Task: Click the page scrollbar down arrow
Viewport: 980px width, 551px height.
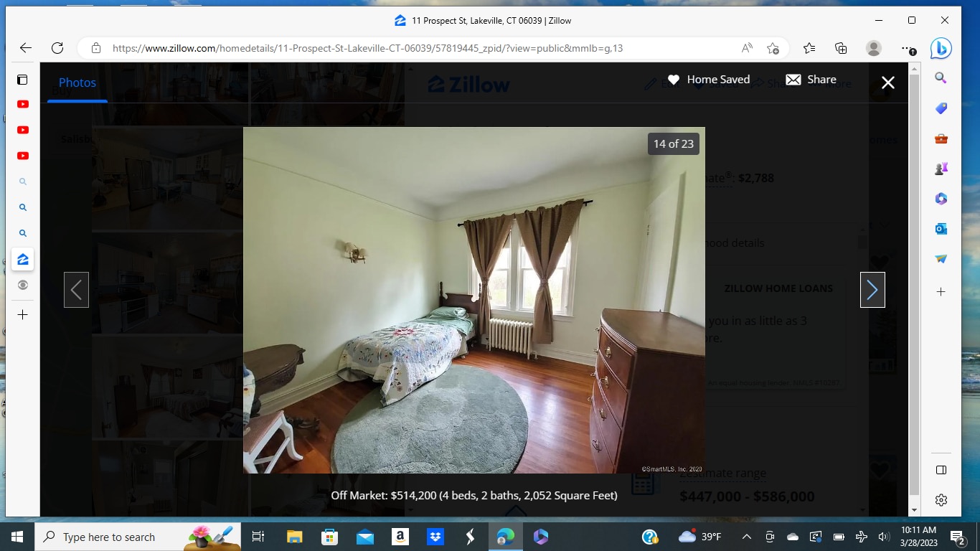Action: (914, 510)
